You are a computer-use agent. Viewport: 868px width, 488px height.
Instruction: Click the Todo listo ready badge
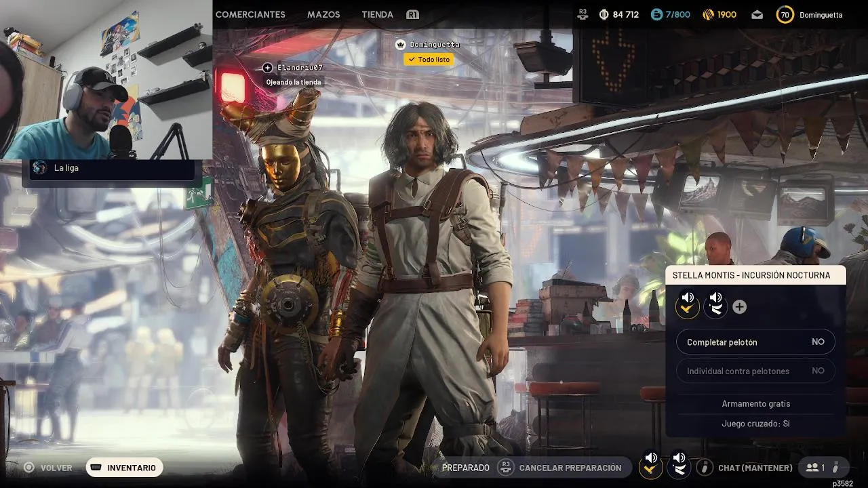[429, 60]
